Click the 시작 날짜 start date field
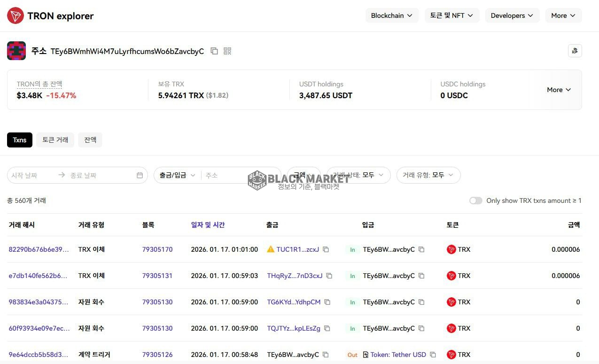Viewport: 599px width, 364px height. click(31, 175)
